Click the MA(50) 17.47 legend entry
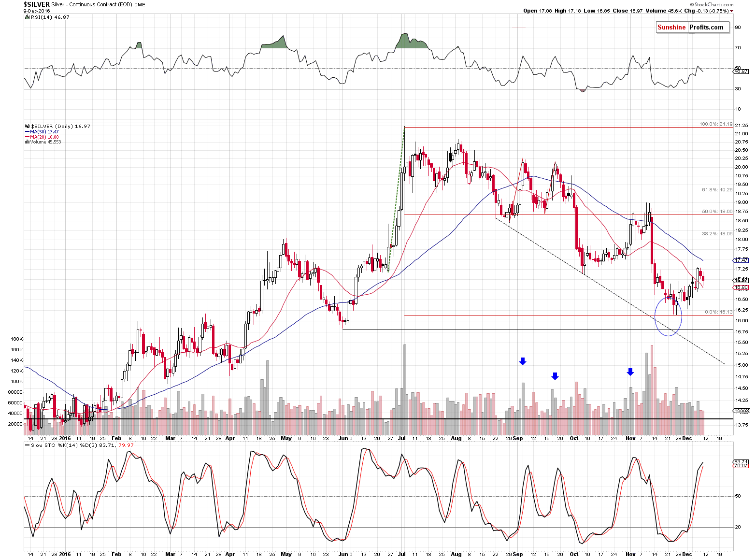Screen dimensions: 756x559 click(44, 131)
